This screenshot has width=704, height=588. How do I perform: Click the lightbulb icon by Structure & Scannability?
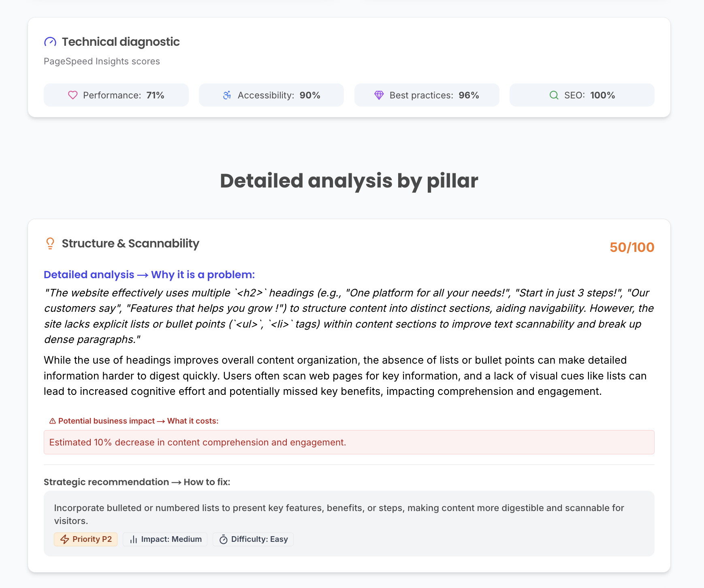(x=50, y=243)
